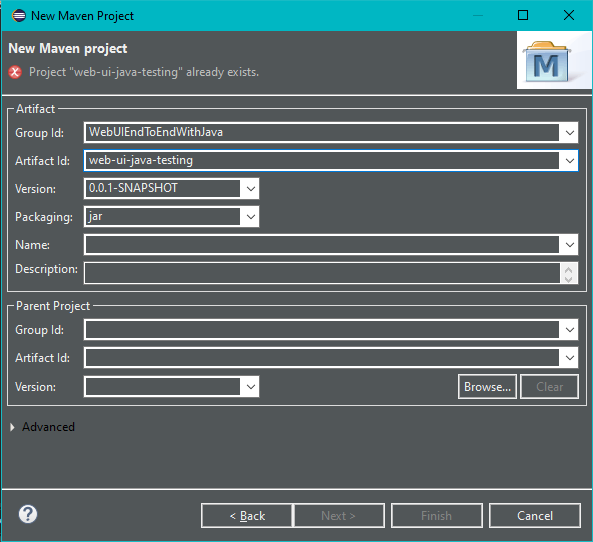The width and height of the screenshot is (593, 542).
Task: Click the Advanced label text
Action: pos(48,427)
